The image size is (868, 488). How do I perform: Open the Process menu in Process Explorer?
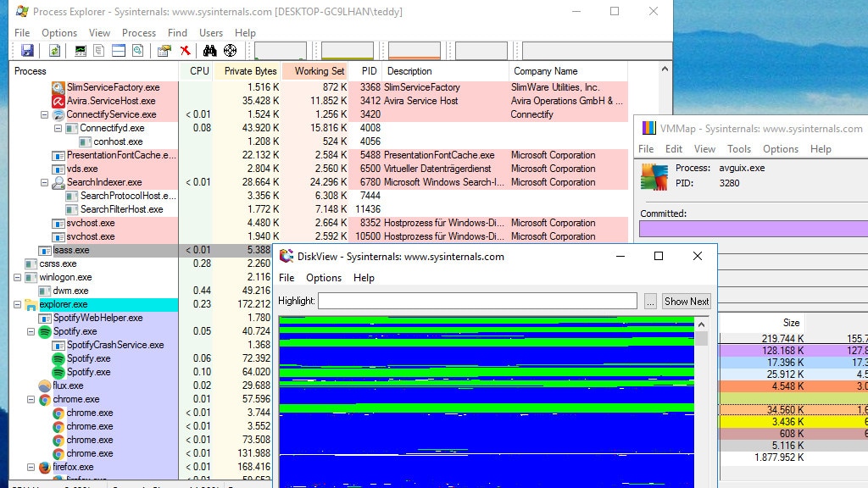click(138, 33)
